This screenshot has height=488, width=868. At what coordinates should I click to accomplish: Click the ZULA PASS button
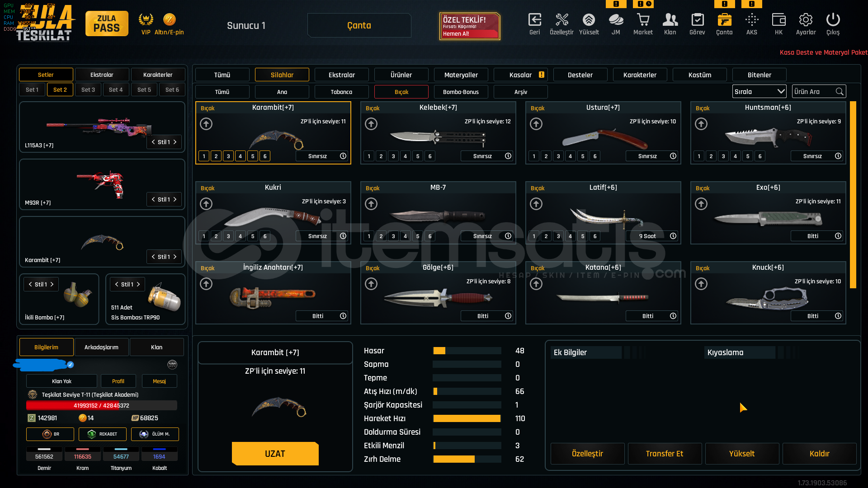107,23
